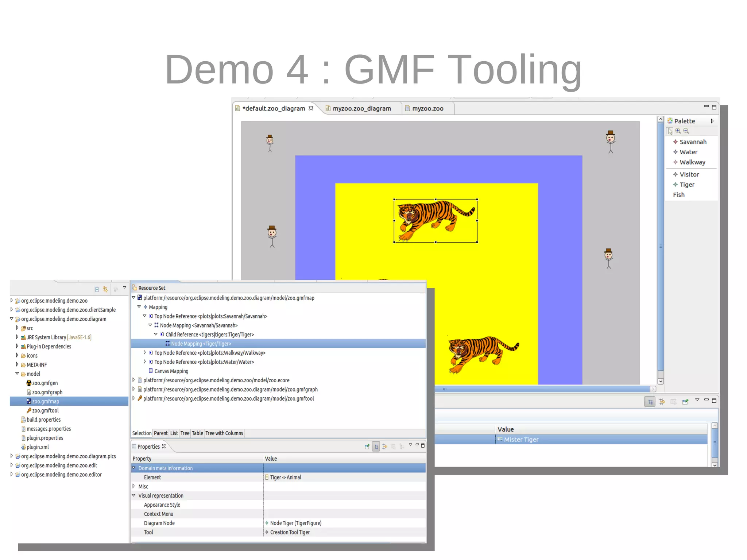Open the Properties view menu dropdown
The width and height of the screenshot is (747, 560).
pos(410,445)
